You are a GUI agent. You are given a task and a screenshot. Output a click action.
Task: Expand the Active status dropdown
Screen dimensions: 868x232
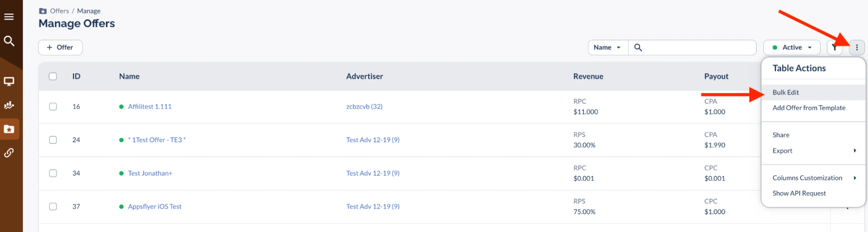pos(792,48)
